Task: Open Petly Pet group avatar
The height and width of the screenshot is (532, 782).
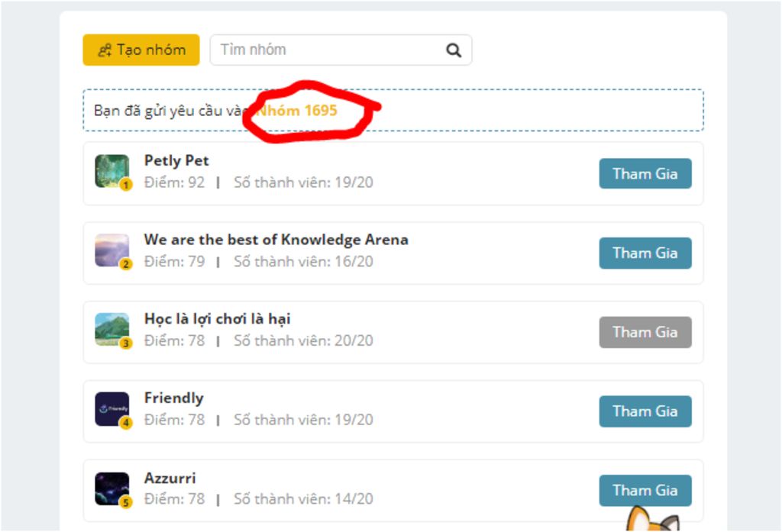Action: 111,171
